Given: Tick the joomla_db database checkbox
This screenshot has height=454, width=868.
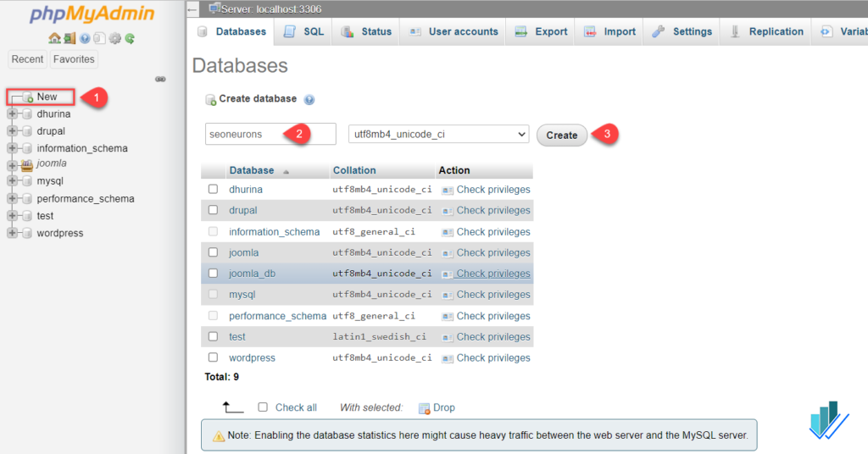Looking at the screenshot, I should coord(213,274).
